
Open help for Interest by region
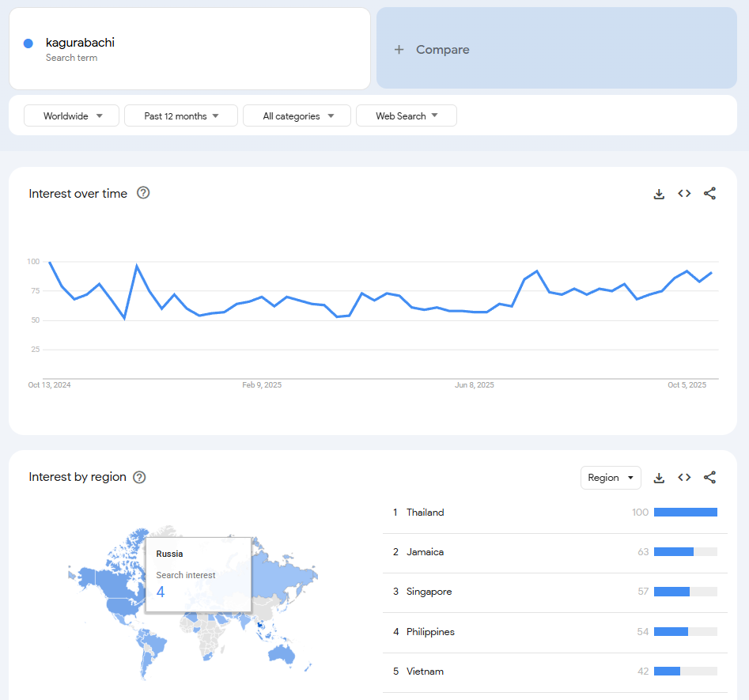pyautogui.click(x=139, y=477)
